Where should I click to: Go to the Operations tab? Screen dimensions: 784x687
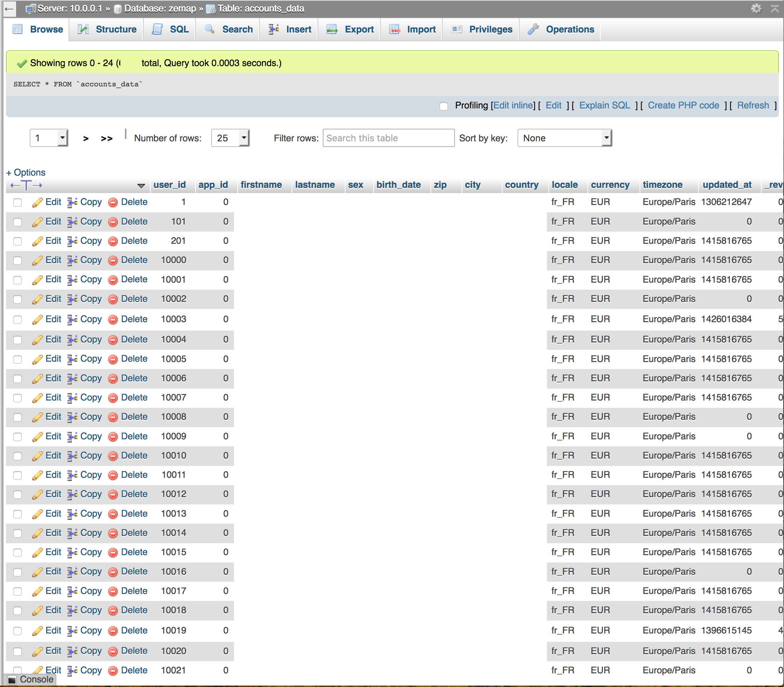click(561, 29)
